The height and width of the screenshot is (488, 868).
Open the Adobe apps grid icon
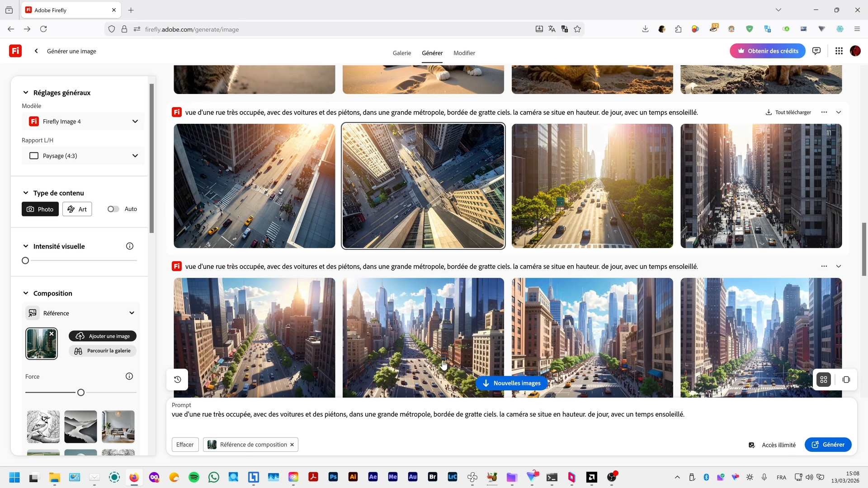point(839,51)
